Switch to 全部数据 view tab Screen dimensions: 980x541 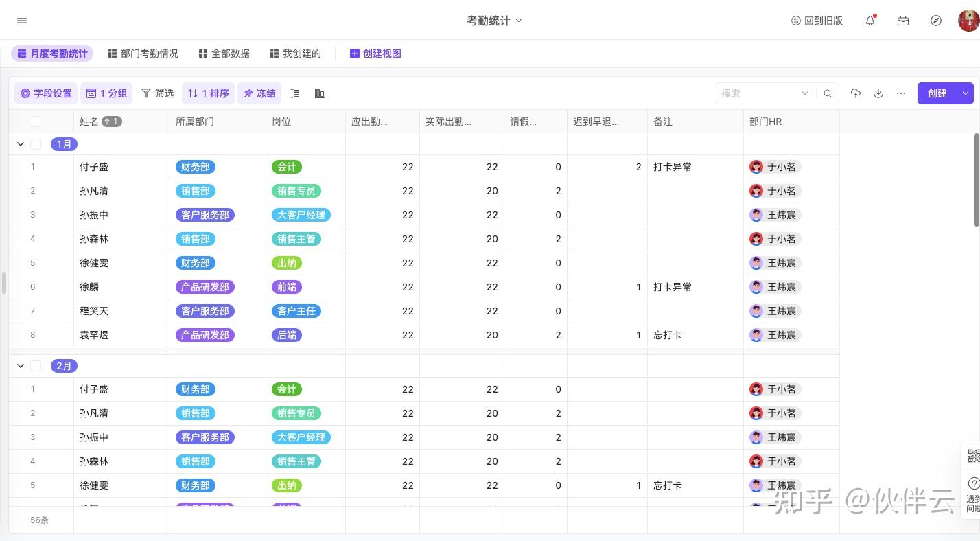tap(224, 54)
